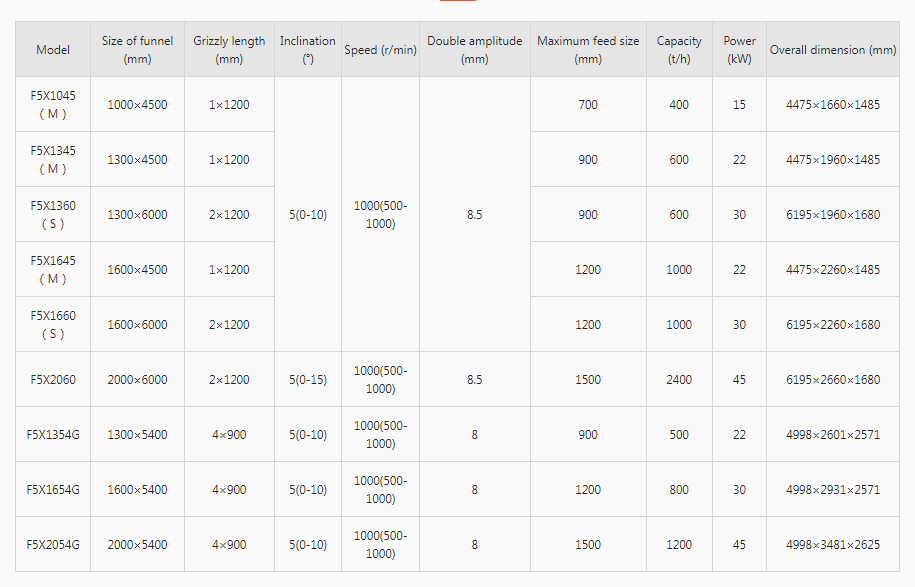This screenshot has height=587, width=915.
Task: Select the Capacity (t/h) header
Action: point(679,50)
